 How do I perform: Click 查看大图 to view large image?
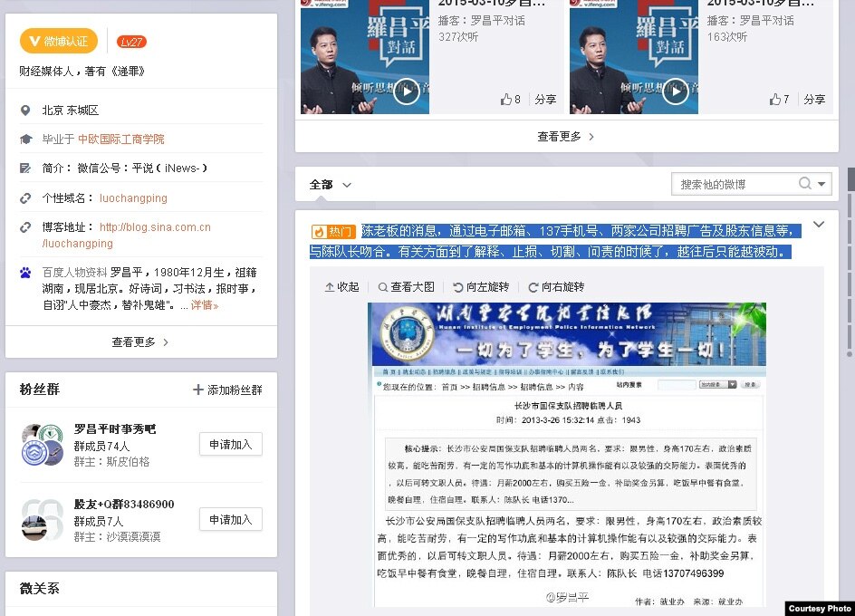[407, 287]
